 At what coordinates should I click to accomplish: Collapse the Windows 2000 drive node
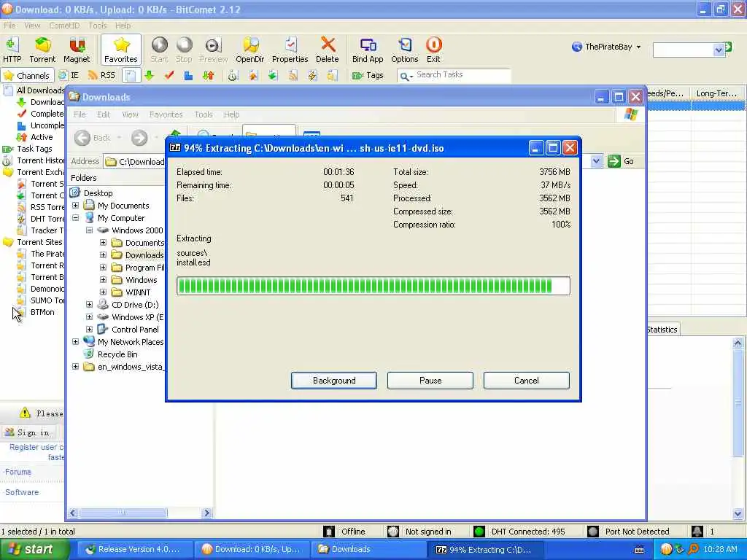89,230
